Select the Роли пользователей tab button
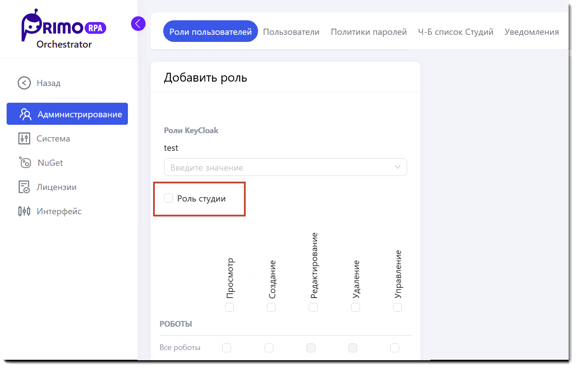Image resolution: width=588 pixels, height=373 pixels. [x=210, y=32]
